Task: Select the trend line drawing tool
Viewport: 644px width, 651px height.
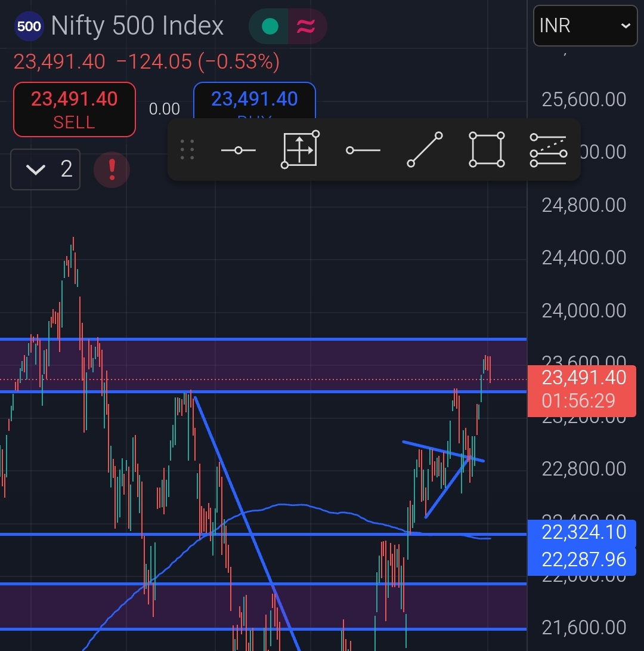Action: pyautogui.click(x=425, y=150)
